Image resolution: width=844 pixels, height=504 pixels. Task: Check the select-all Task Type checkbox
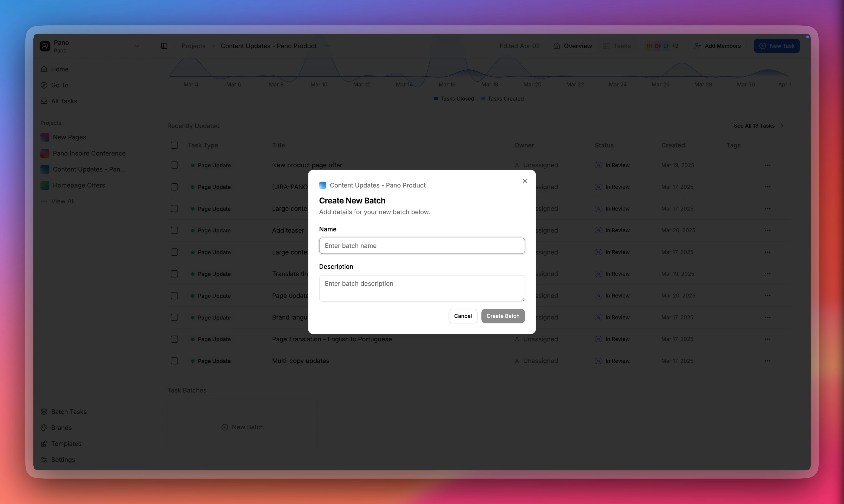coord(174,145)
